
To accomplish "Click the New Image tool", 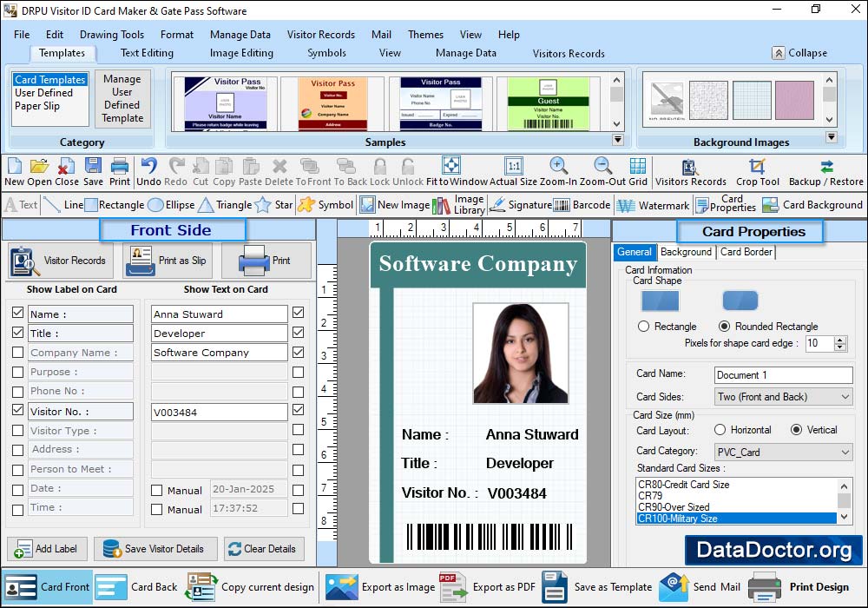I will pyautogui.click(x=394, y=205).
